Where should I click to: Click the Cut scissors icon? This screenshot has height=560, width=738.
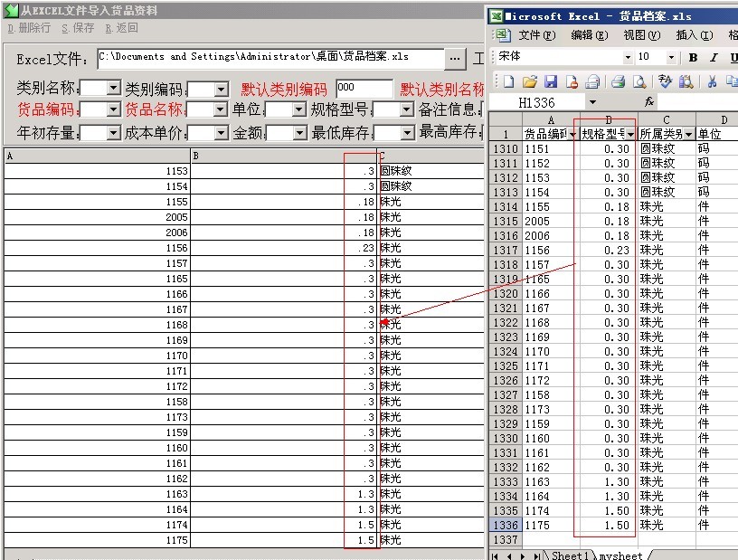pyautogui.click(x=712, y=82)
